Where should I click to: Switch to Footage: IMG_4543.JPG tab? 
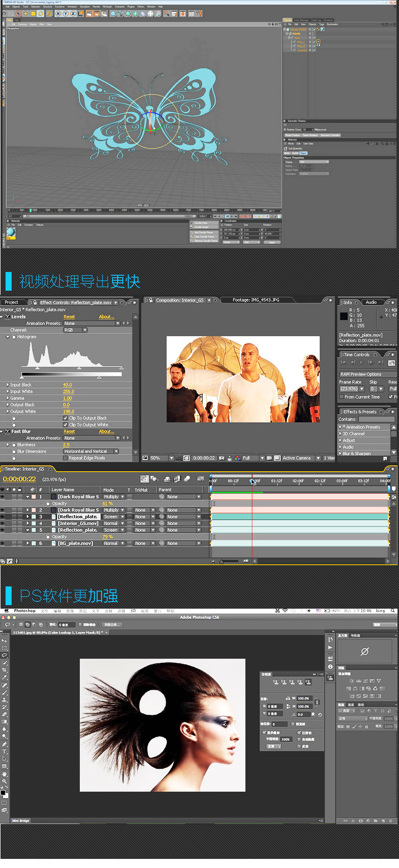pos(256,300)
